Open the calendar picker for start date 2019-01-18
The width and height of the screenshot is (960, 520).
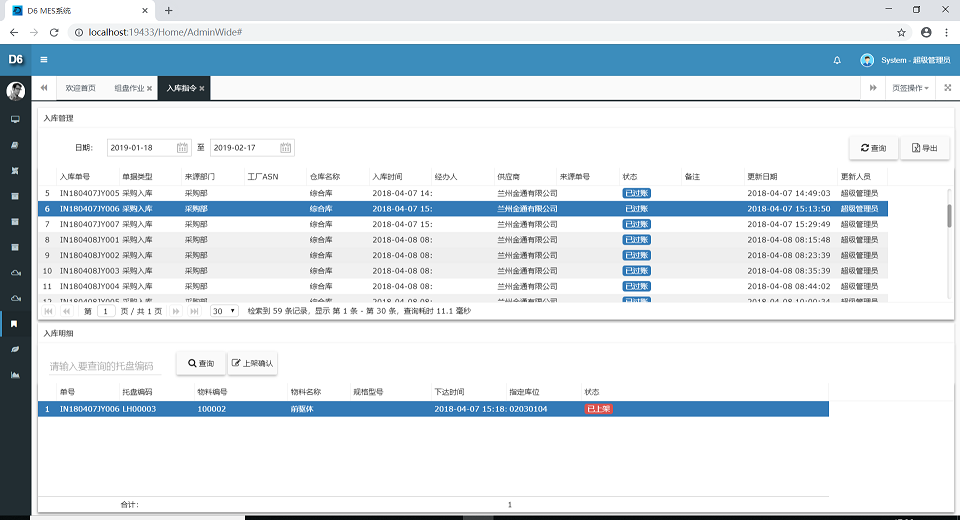182,148
